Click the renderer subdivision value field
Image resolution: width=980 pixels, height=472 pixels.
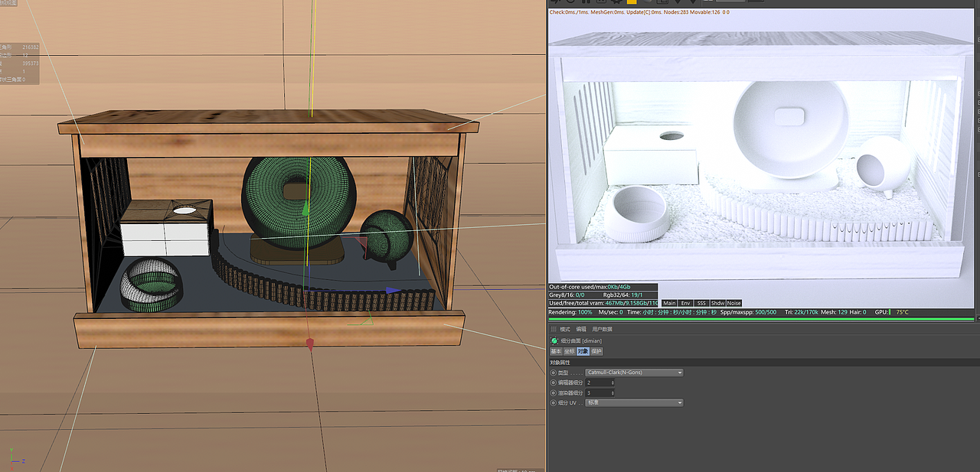[598, 393]
